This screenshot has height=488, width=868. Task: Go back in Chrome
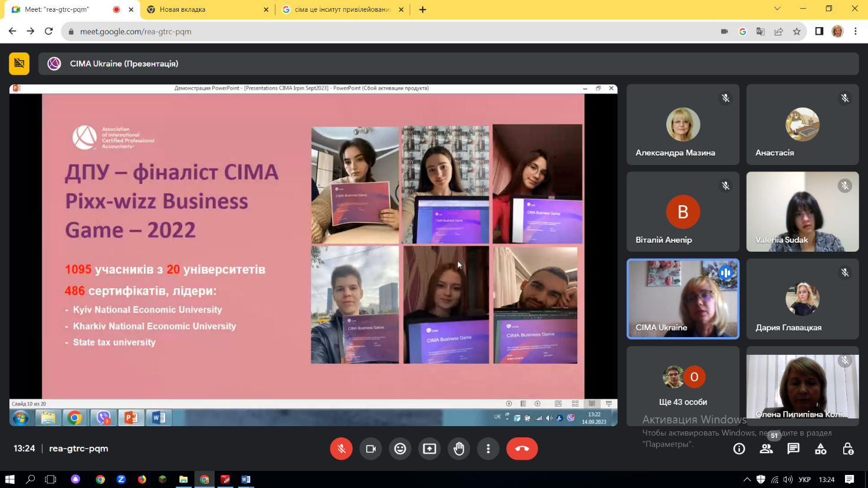coord(12,31)
